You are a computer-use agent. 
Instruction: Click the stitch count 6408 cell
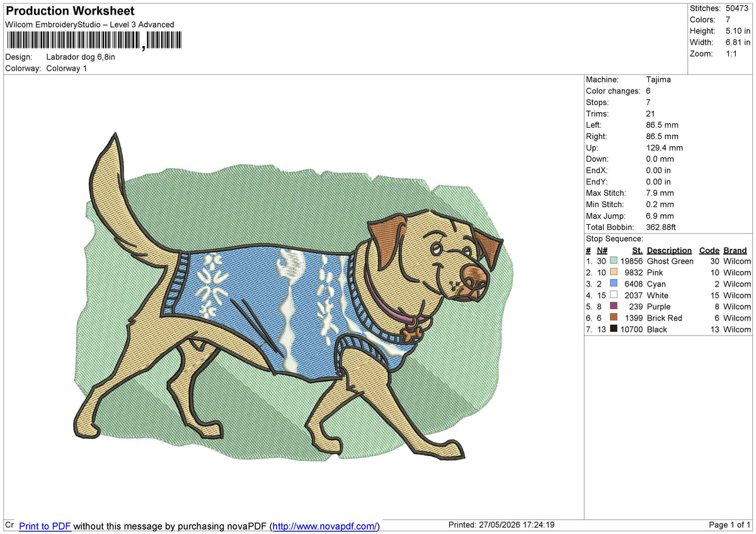(x=634, y=284)
